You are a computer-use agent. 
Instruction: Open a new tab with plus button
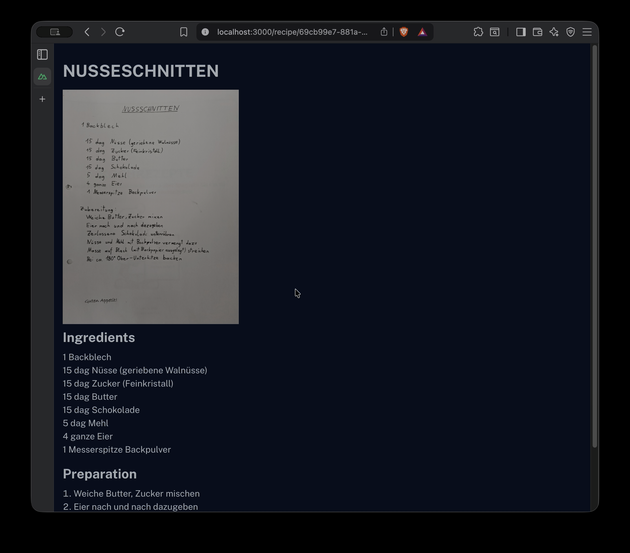(42, 99)
